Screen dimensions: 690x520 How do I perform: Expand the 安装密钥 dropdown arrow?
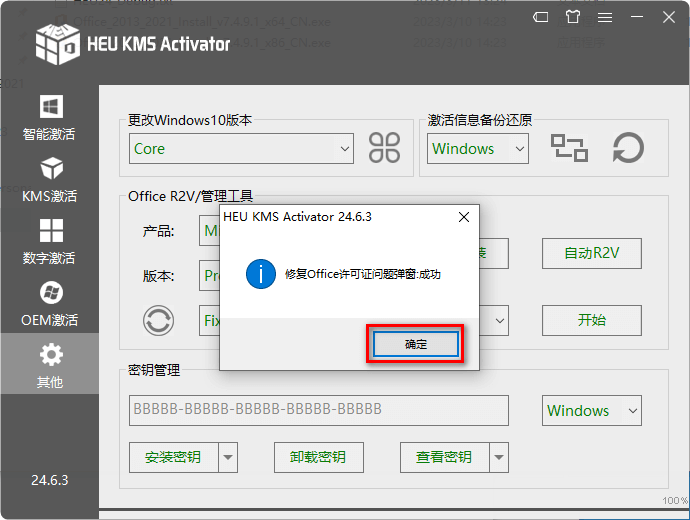[x=228, y=458]
